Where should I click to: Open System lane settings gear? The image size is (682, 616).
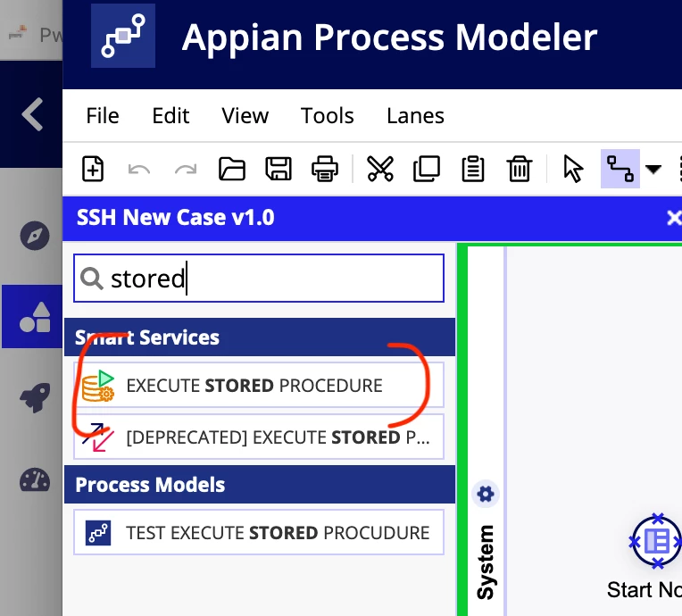click(x=486, y=495)
